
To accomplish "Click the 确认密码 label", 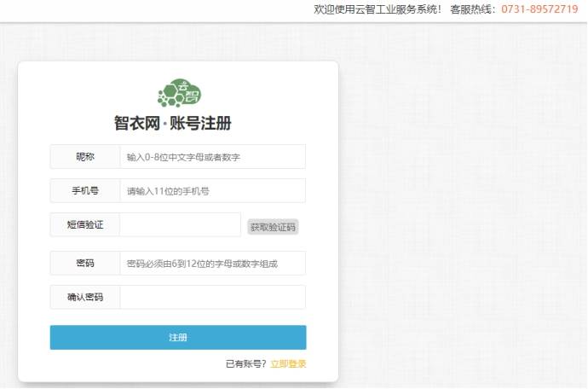I will 85,297.
